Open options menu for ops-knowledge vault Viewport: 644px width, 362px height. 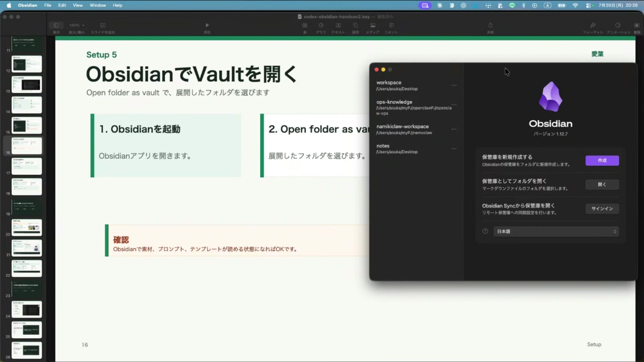pos(454,105)
